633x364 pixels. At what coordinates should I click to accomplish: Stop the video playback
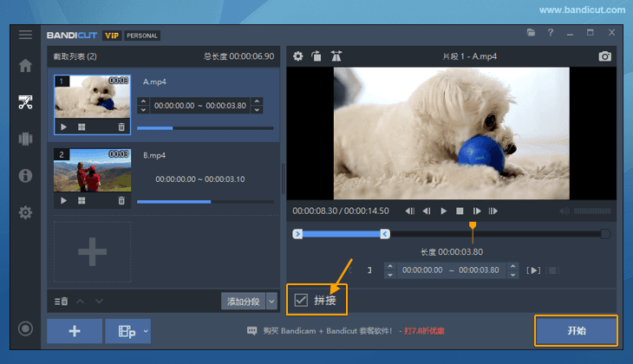tap(460, 211)
